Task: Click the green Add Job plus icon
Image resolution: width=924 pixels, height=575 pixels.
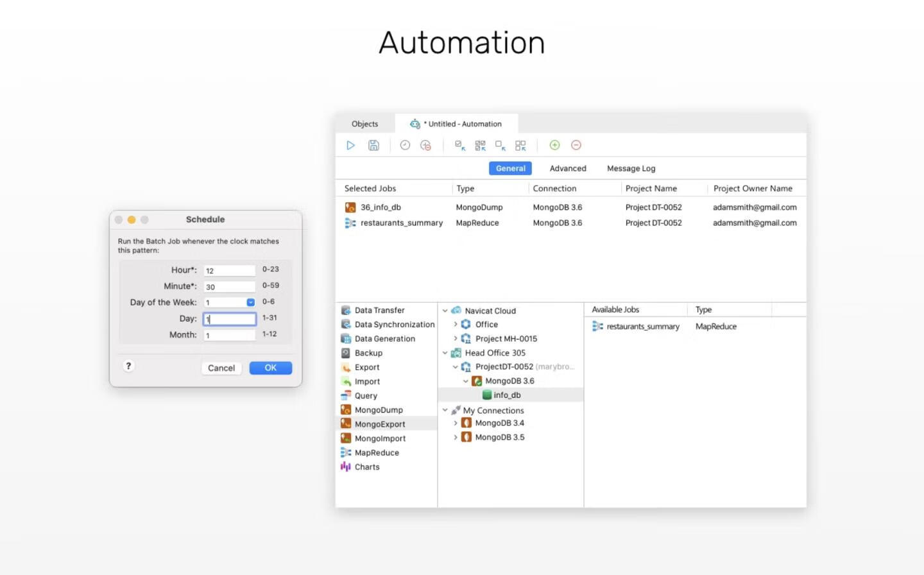Action: [554, 145]
